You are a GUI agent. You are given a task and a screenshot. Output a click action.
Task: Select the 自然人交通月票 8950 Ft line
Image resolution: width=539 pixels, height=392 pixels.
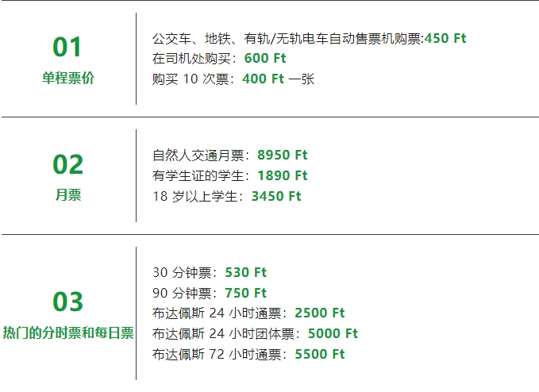tap(229, 155)
